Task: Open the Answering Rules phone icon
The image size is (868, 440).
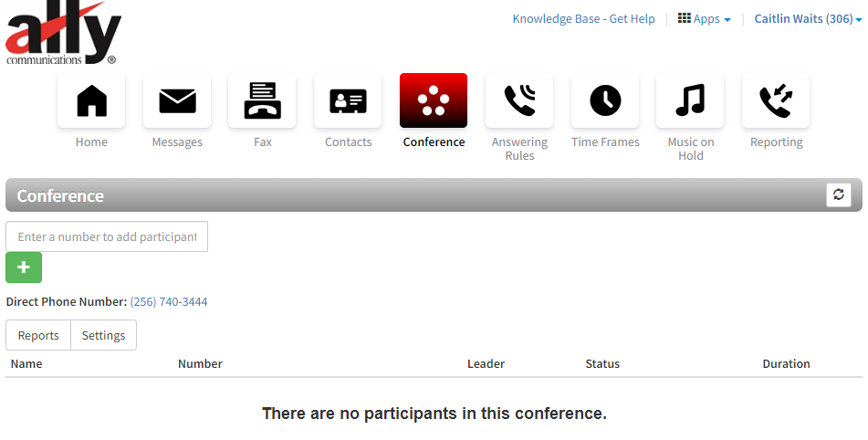Action: point(519,100)
